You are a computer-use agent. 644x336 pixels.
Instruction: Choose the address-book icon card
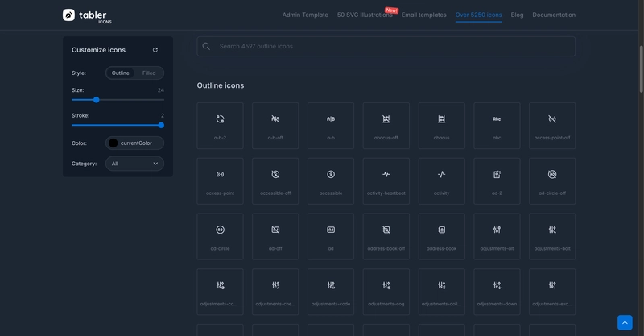tap(441, 236)
